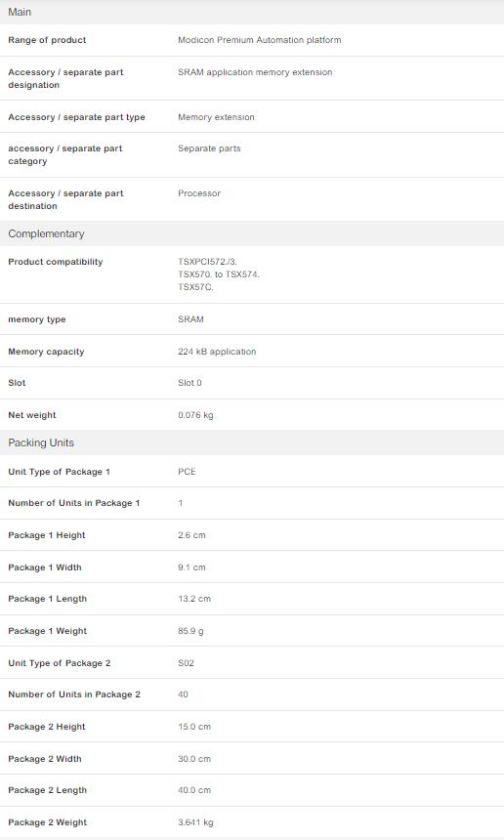Viewport: 504px width, 840px height.
Task: Click the Net weight 0.076 kg value
Action: (x=195, y=415)
